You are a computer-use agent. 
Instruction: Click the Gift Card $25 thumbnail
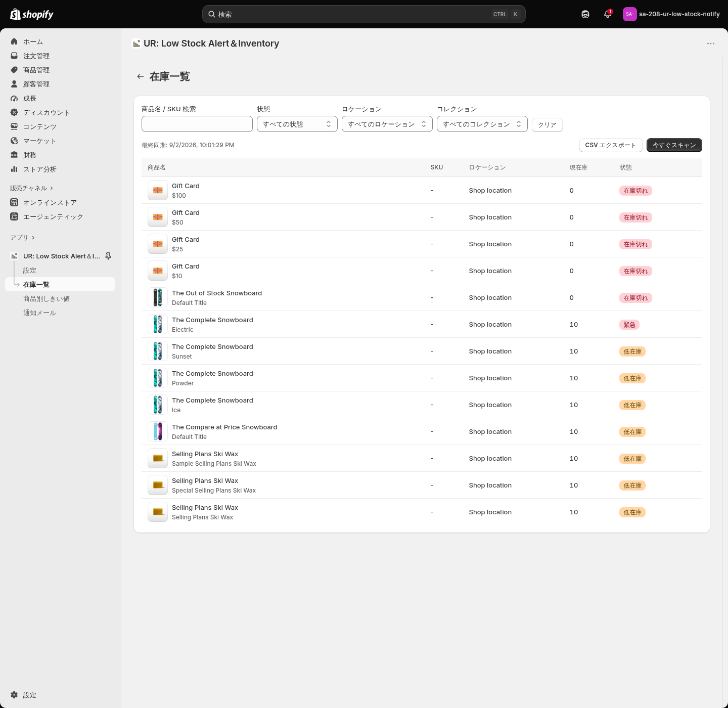click(x=158, y=244)
